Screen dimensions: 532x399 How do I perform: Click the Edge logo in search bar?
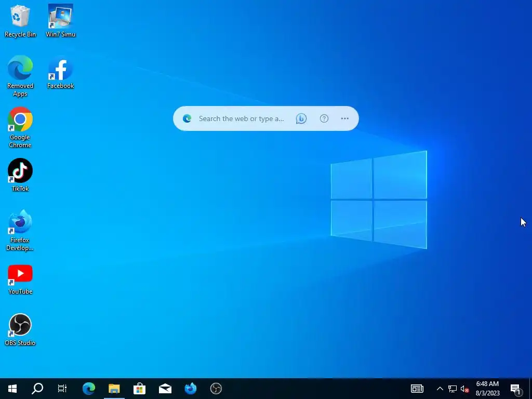(x=187, y=118)
